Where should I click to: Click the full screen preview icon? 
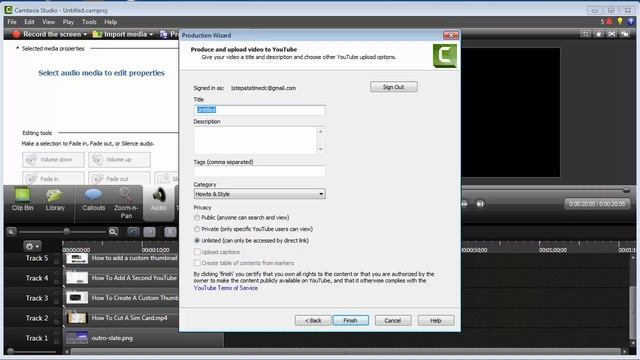[611, 34]
